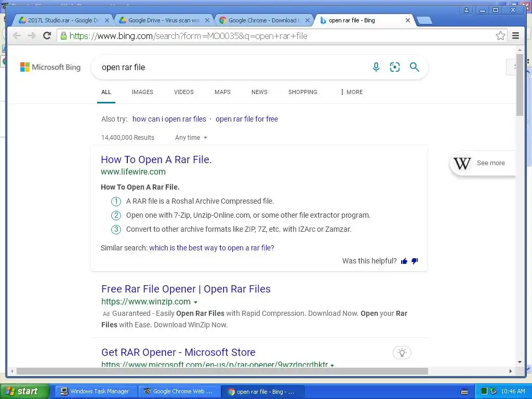This screenshot has width=532, height=399.
Task: Click the Wikipedia W icon
Action: [462, 163]
